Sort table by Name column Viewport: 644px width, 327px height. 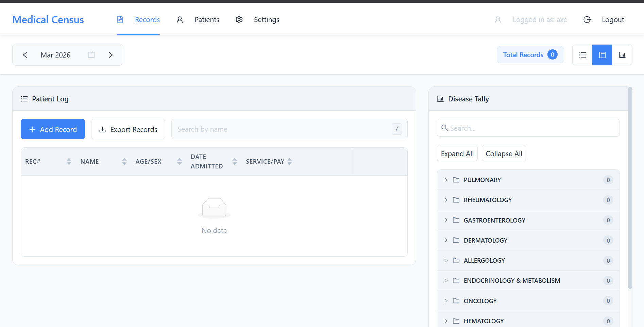click(124, 162)
